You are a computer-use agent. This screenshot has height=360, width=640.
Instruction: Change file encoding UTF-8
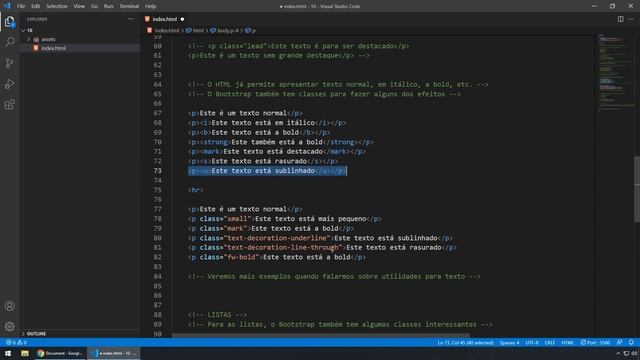(532, 342)
